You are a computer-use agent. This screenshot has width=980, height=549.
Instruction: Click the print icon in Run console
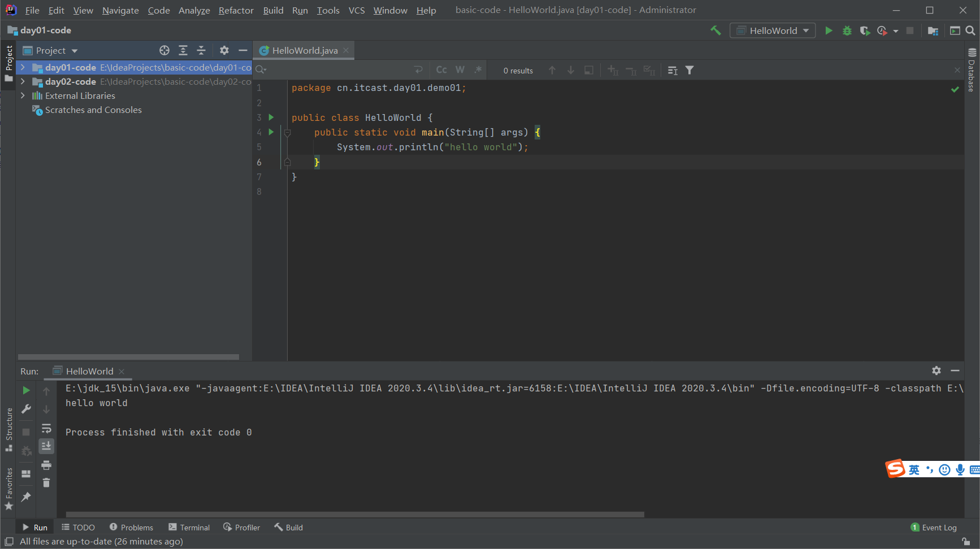click(x=46, y=465)
